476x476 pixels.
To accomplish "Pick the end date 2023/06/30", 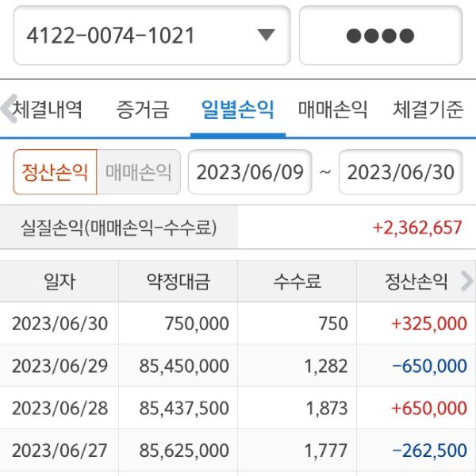I will pos(401,172).
